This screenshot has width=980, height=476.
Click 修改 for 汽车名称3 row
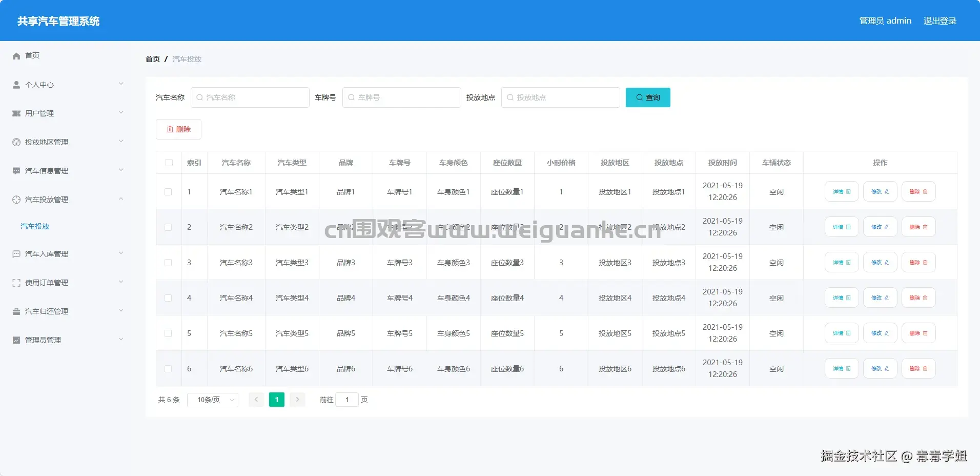pos(880,262)
